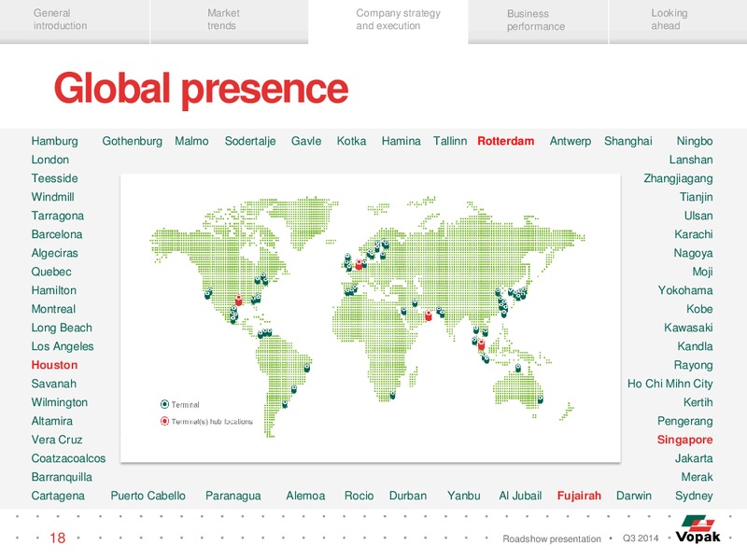Viewport: 747px width, 560px height.
Task: Click the Pengerang city name
Action: (685, 421)
